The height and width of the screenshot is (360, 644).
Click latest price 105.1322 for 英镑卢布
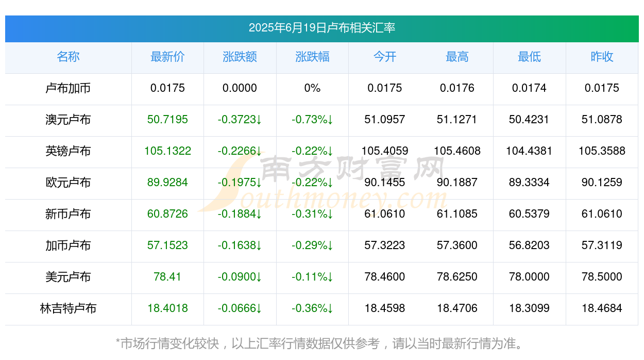pos(167,151)
